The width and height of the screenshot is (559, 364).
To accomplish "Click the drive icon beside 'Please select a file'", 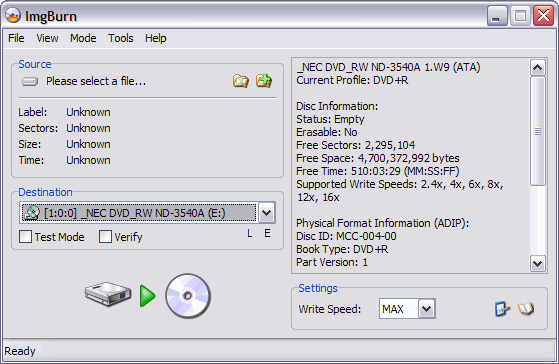I will (x=30, y=82).
